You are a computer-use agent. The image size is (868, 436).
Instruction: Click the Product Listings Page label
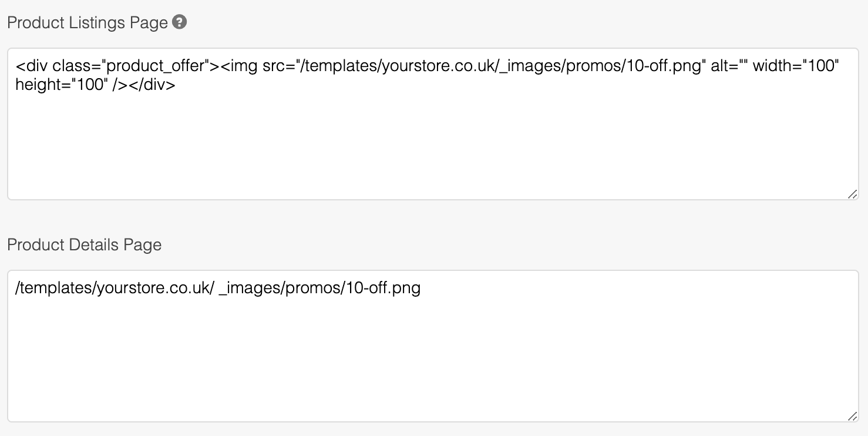[x=88, y=23]
